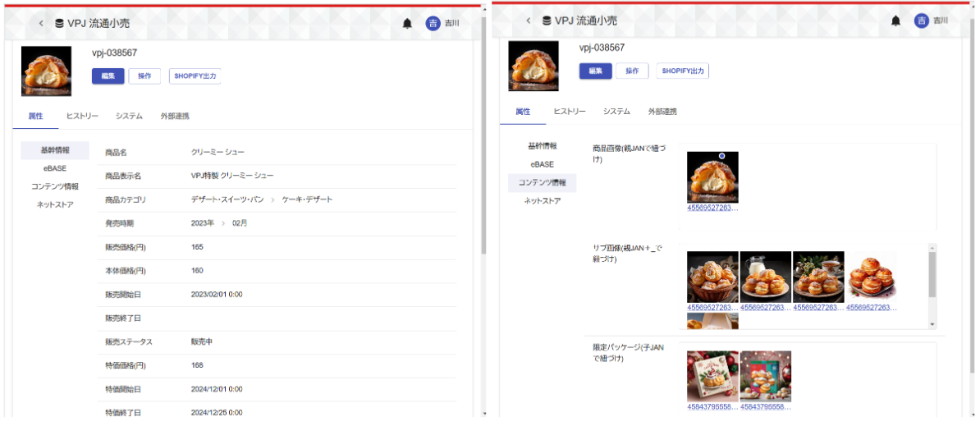This screenshot has width=980, height=426.
Task: Click the notification bell in the left panel
Action: (x=407, y=24)
